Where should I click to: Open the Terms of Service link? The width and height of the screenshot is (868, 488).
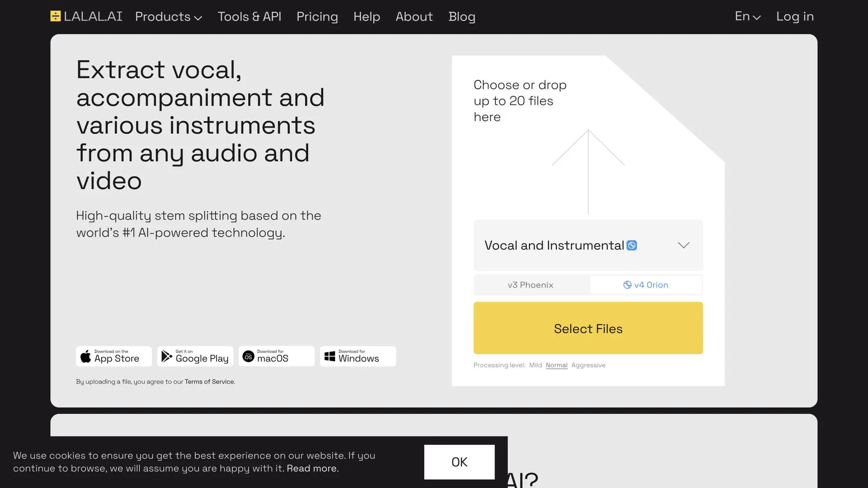(x=209, y=381)
